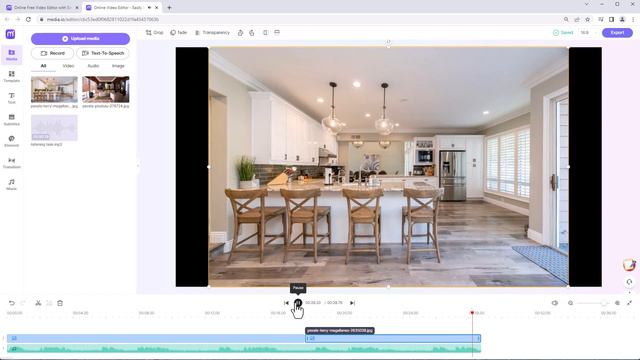The width and height of the screenshot is (640, 360).
Task: Click the flip horizontal icon
Action: coord(265,33)
